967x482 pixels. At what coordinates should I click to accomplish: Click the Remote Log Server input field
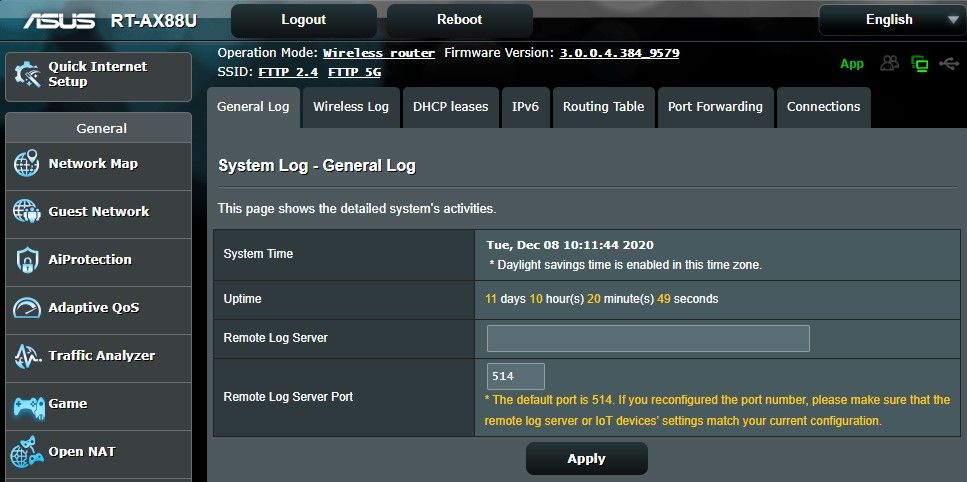coord(648,338)
